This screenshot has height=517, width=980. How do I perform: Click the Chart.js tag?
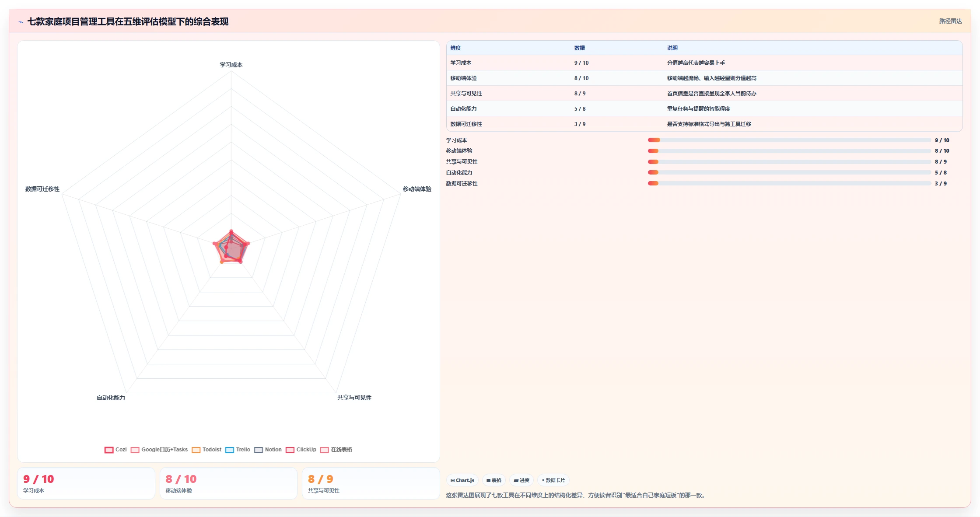462,480
